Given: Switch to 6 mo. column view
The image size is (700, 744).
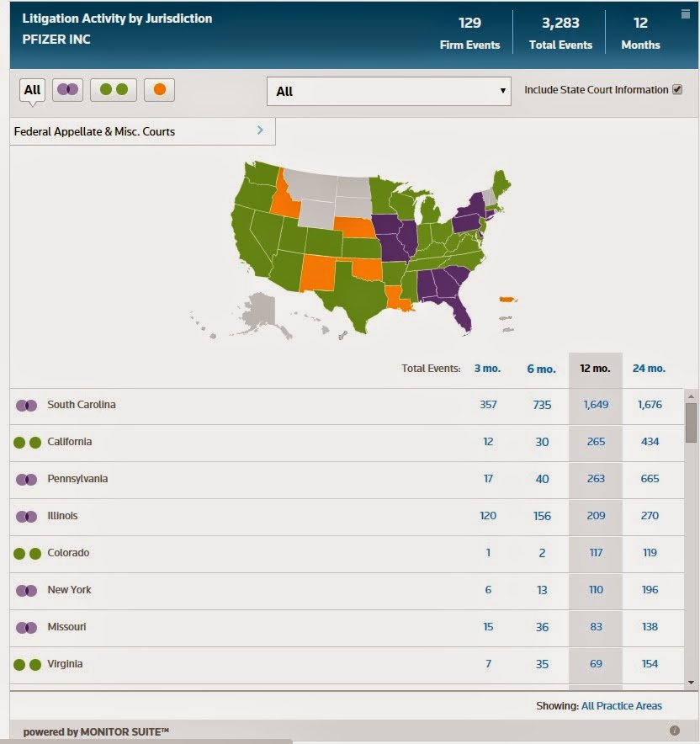Looking at the screenshot, I should click(542, 369).
